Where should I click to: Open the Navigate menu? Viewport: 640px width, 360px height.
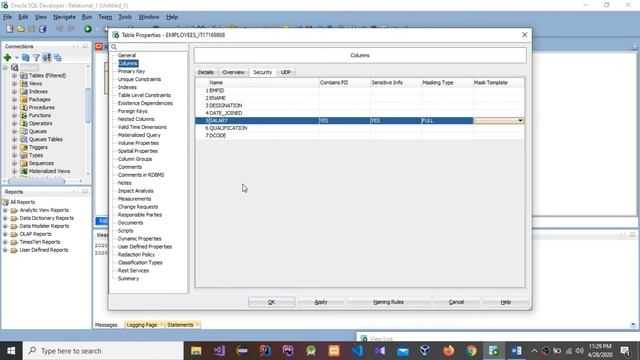pos(64,17)
